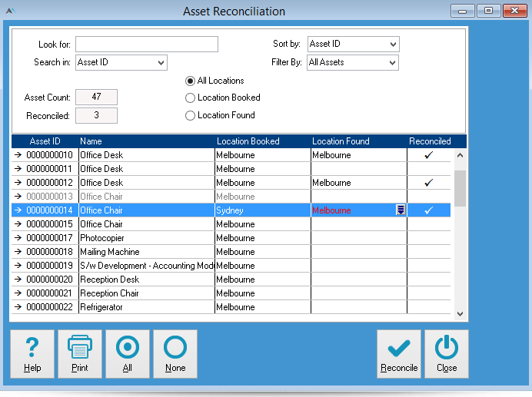This screenshot has width=532, height=397.
Task: Click the Reconciled column header
Action: coord(430,141)
